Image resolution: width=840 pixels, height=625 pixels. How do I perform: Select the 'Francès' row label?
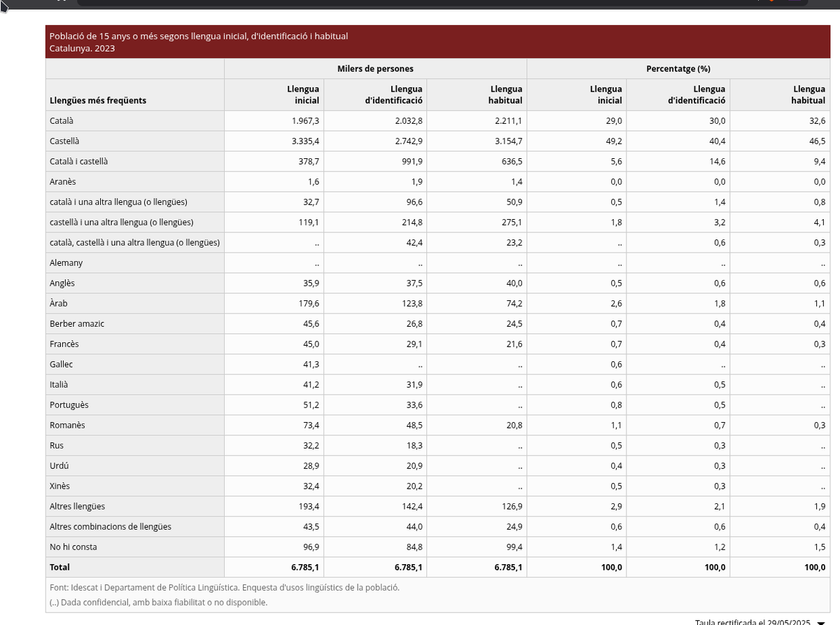[x=64, y=344]
